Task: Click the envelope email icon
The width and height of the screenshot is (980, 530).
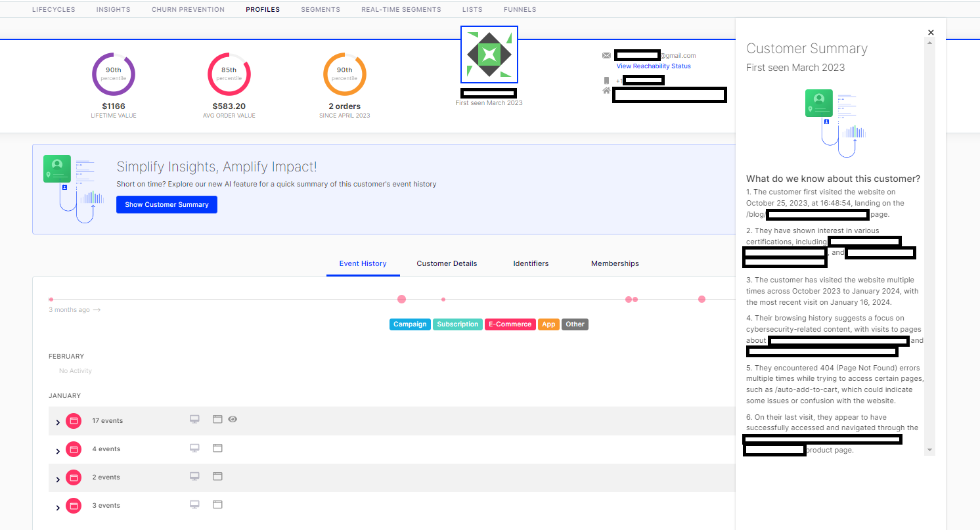Action: [x=606, y=56]
